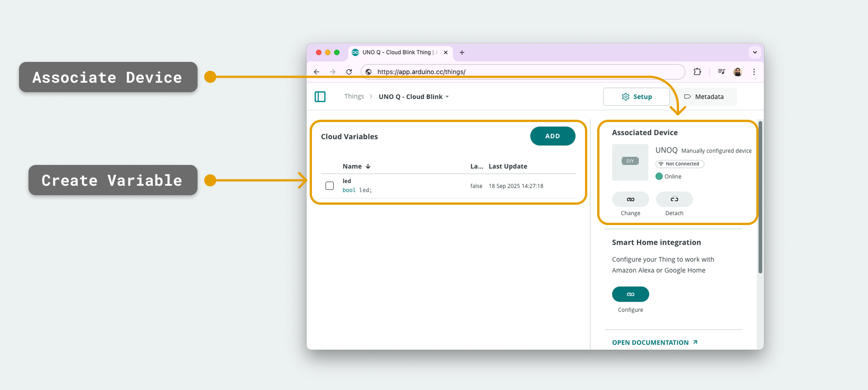Select the led variable checkbox
The height and width of the screenshot is (390, 868).
[330, 186]
